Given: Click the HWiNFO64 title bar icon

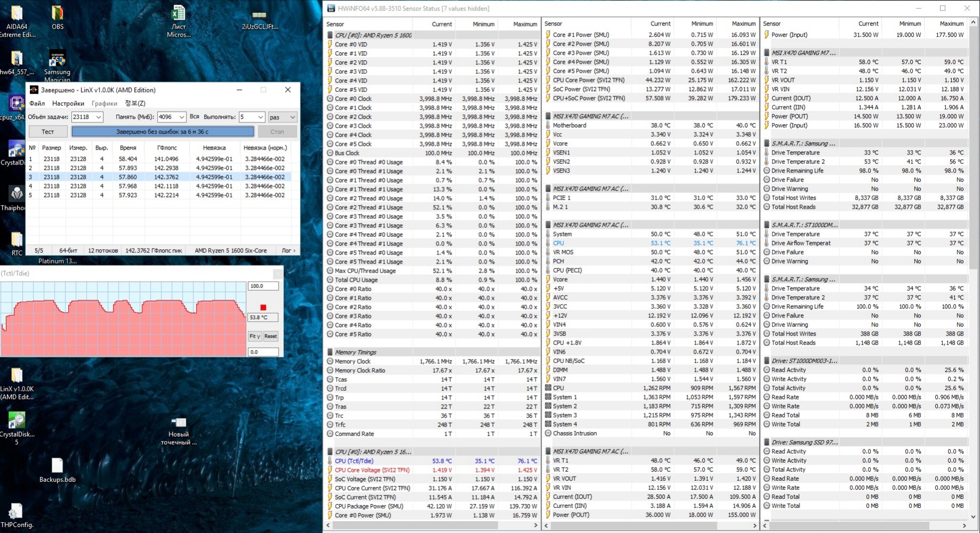Looking at the screenshot, I should [x=331, y=9].
